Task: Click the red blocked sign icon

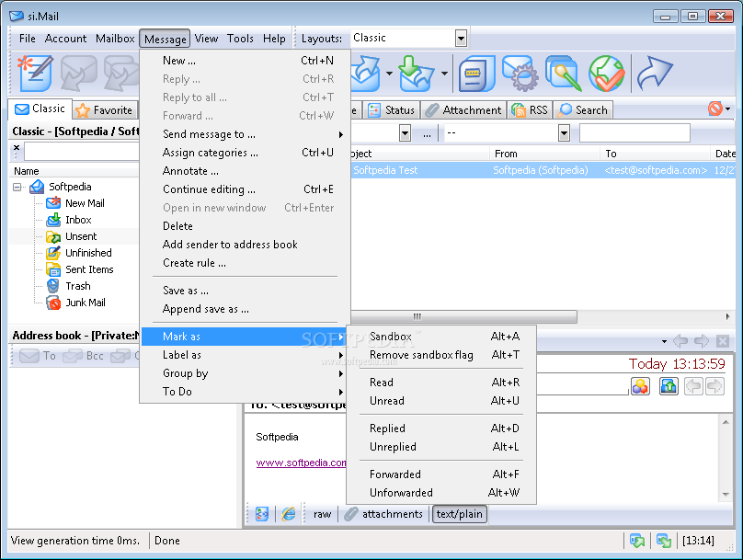Action: click(715, 109)
